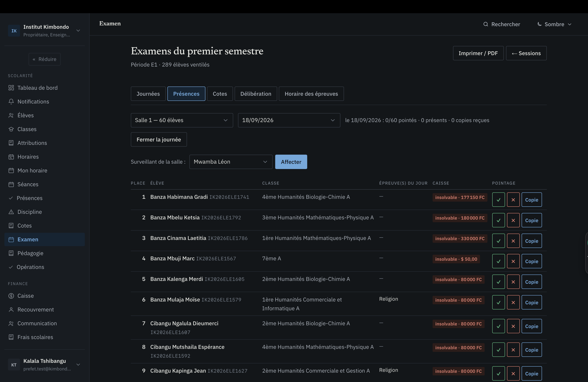Open Communication sidebar entry

point(44,323)
